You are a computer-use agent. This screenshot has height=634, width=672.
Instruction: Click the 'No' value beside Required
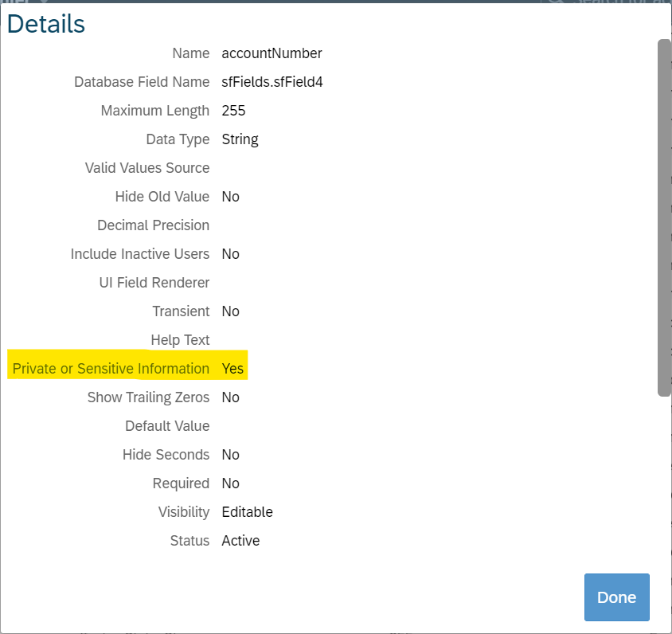pos(231,483)
